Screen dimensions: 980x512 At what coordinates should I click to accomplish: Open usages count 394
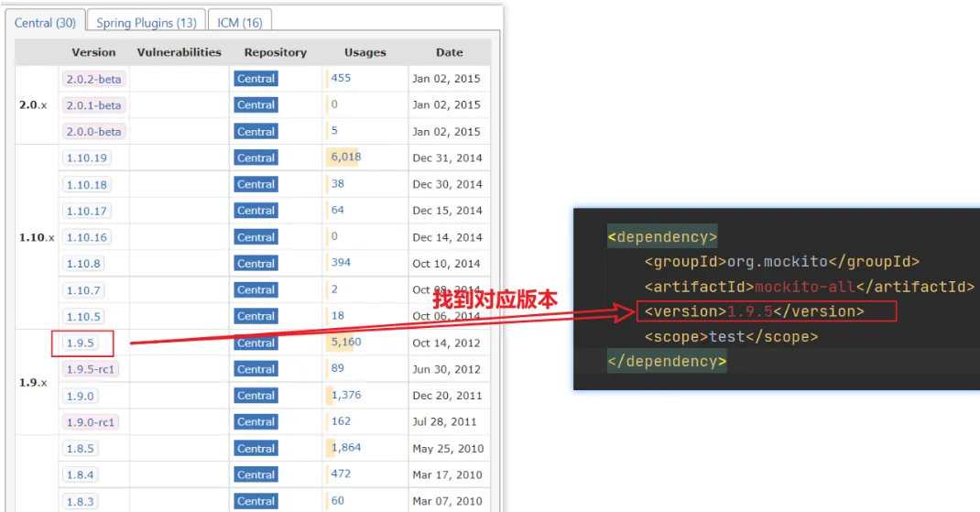pyautogui.click(x=341, y=263)
